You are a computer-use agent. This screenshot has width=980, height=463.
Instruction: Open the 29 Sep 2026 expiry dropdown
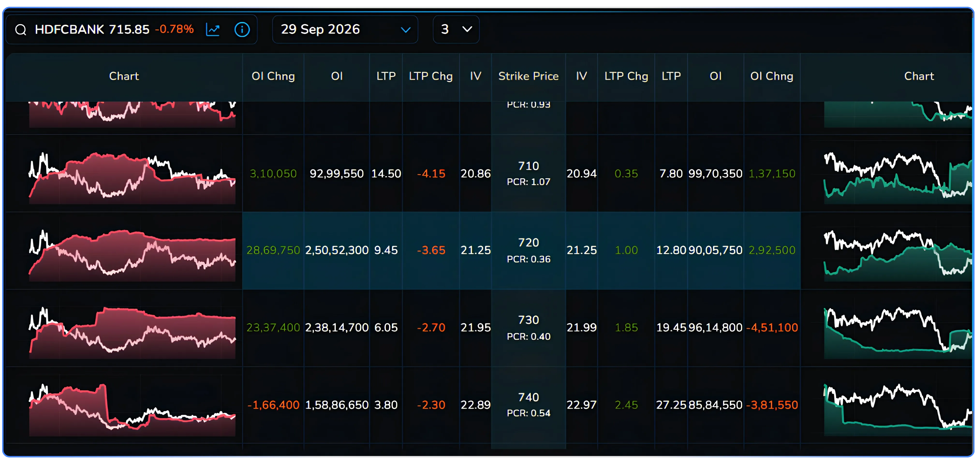(x=345, y=29)
